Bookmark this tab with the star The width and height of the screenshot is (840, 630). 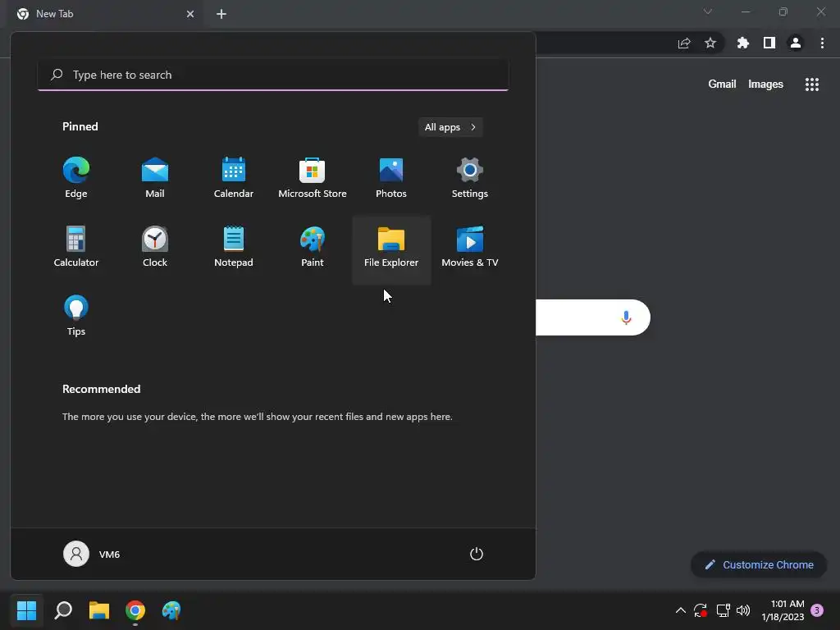[x=710, y=43]
